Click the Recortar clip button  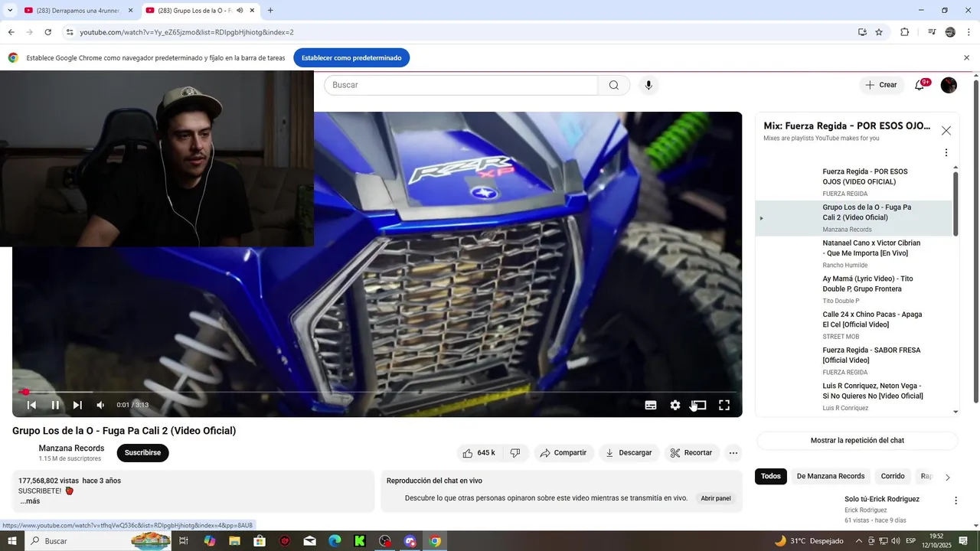[691, 453]
